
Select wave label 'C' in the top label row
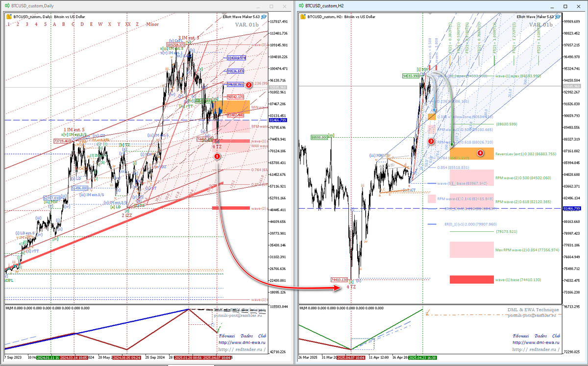point(73,24)
